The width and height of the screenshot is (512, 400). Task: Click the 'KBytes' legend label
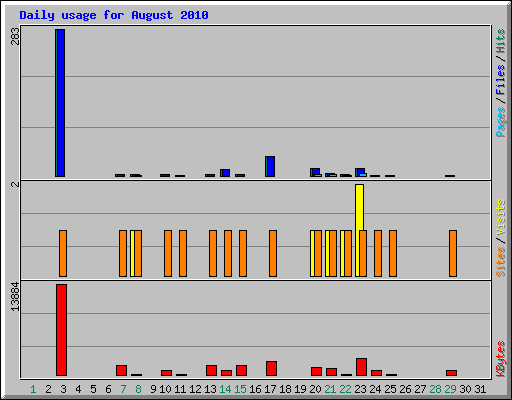[x=500, y=359]
